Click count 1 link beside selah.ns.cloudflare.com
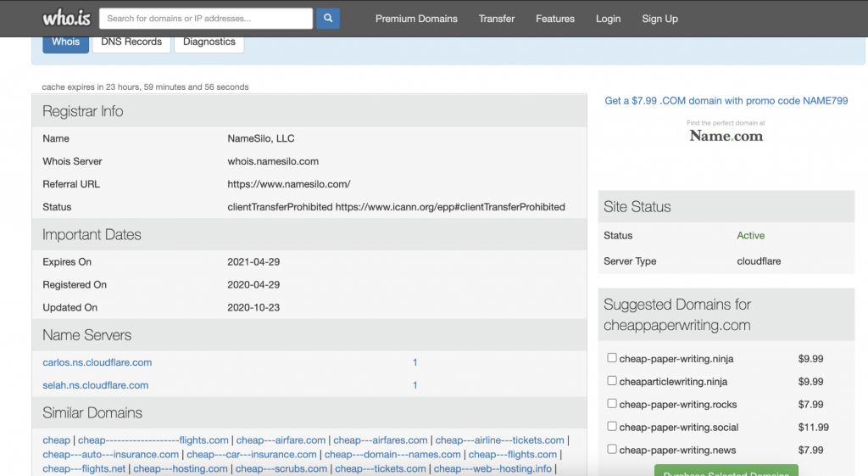Screen dimensions: 868x476 click(x=415, y=385)
